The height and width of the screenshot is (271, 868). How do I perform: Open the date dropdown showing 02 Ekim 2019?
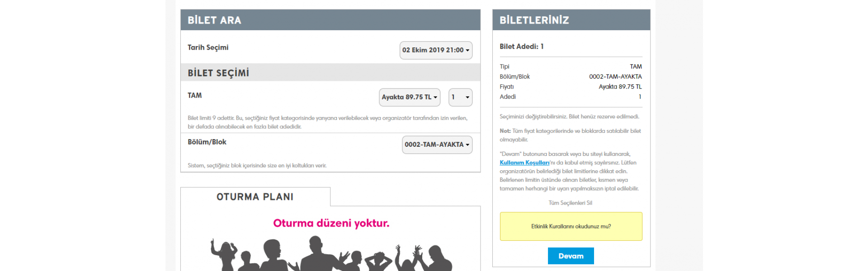point(435,50)
